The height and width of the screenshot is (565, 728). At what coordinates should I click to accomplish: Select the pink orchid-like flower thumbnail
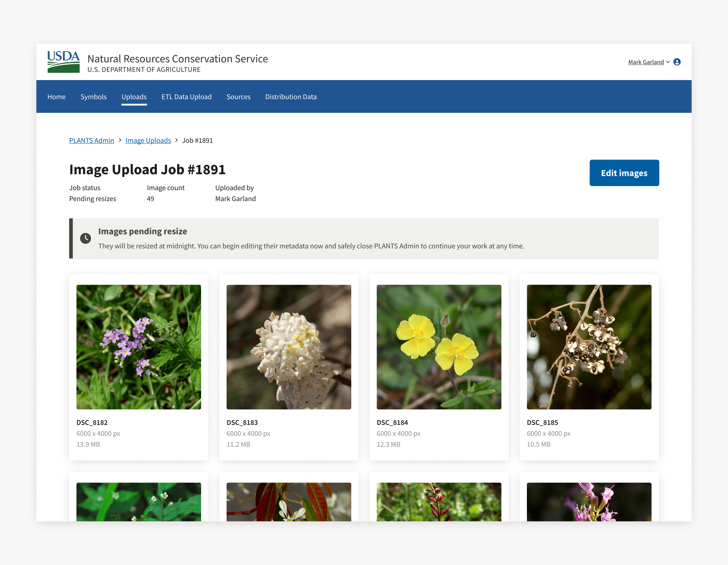pos(589,502)
